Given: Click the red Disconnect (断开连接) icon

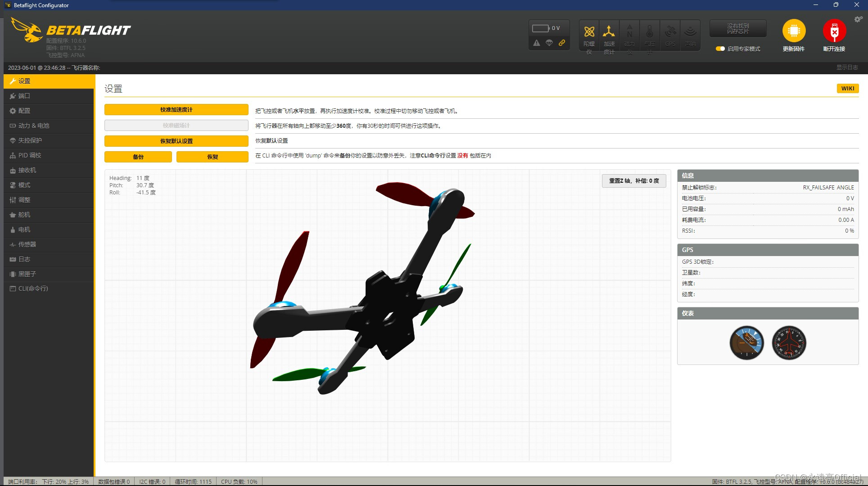Looking at the screenshot, I should [x=834, y=31].
